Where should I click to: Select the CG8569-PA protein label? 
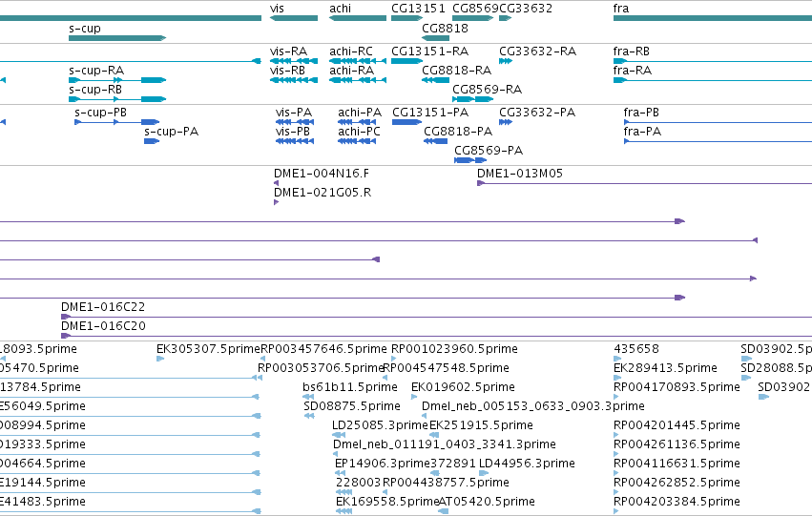click(x=489, y=151)
